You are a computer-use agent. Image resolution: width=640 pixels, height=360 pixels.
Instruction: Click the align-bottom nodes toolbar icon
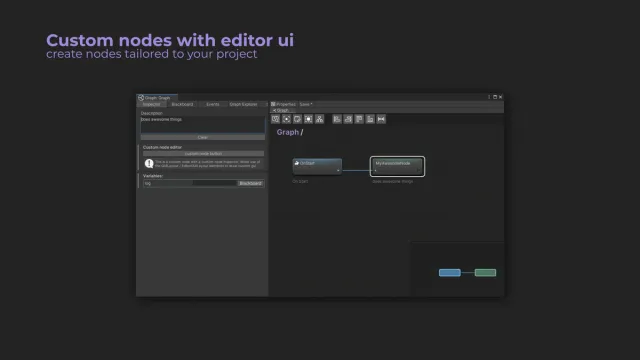pyautogui.click(x=370, y=119)
